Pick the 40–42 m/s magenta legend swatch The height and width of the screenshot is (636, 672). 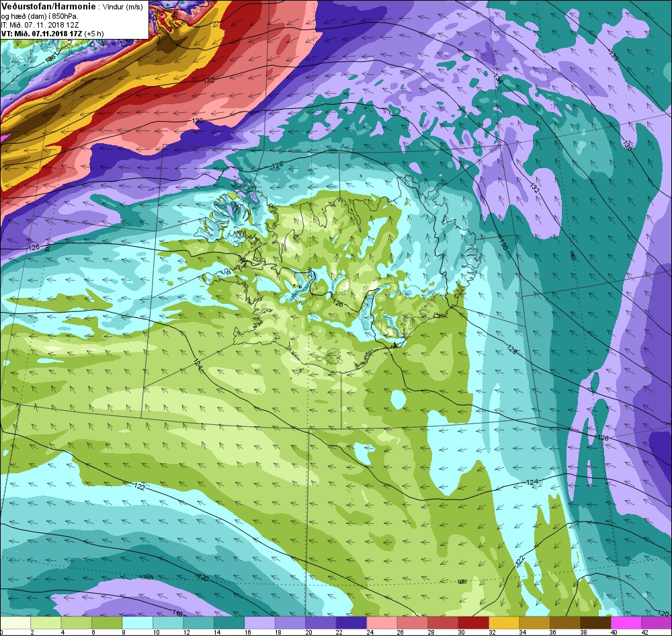(626, 623)
